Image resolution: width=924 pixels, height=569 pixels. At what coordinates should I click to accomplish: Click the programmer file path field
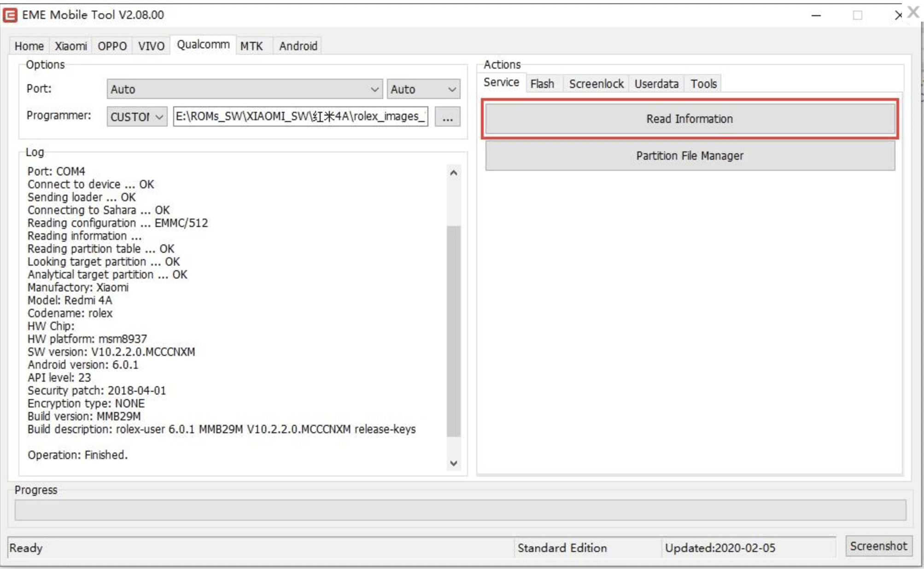(x=300, y=116)
